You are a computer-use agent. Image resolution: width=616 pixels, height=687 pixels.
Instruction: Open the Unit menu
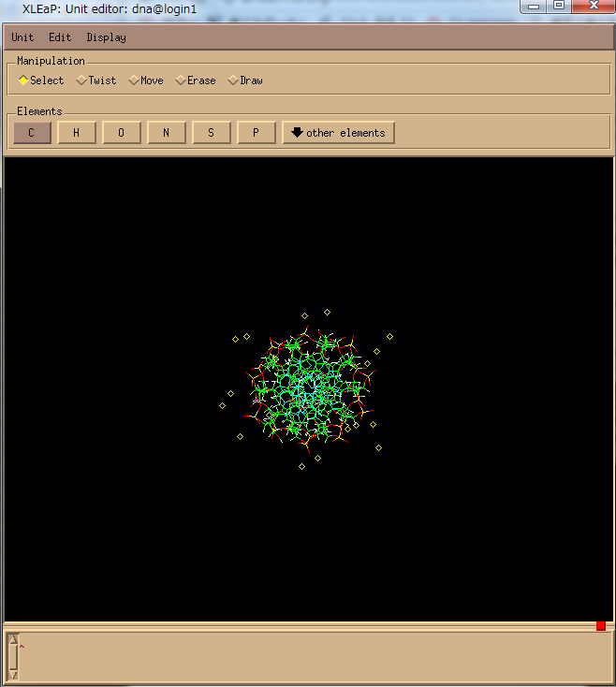tap(22, 37)
